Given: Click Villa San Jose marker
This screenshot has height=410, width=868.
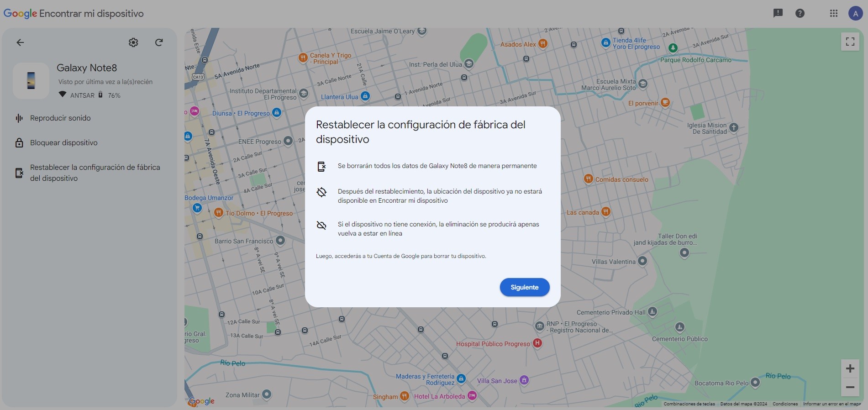Looking at the screenshot, I should 524,380.
